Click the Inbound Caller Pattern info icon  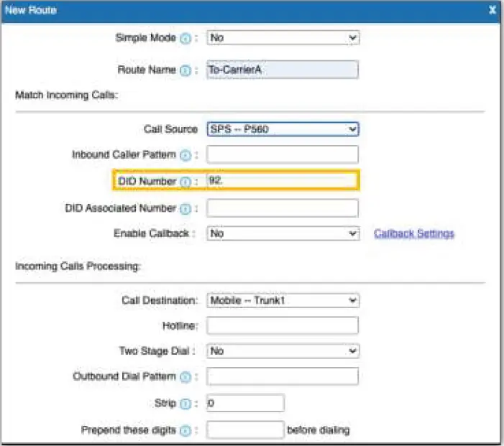point(185,155)
